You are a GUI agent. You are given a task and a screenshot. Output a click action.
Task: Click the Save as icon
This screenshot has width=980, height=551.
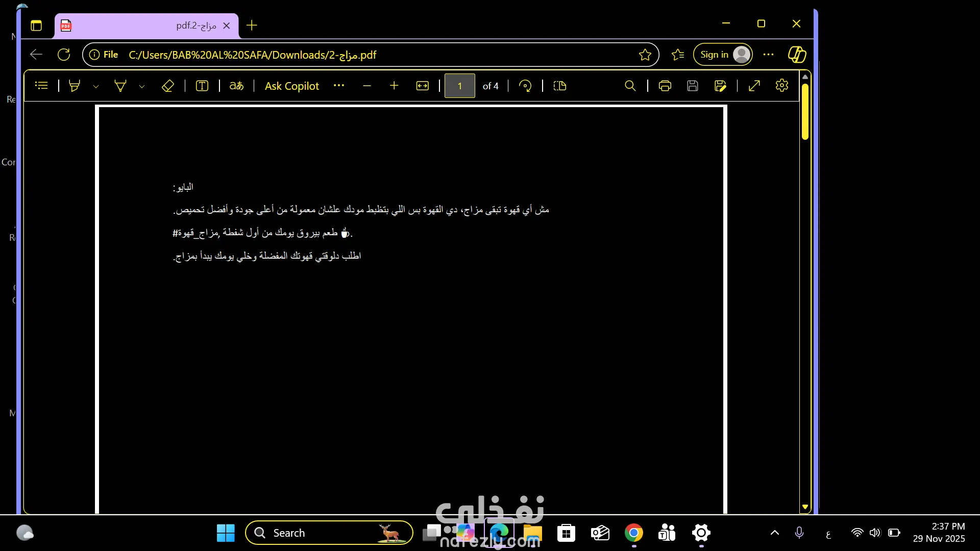point(720,86)
